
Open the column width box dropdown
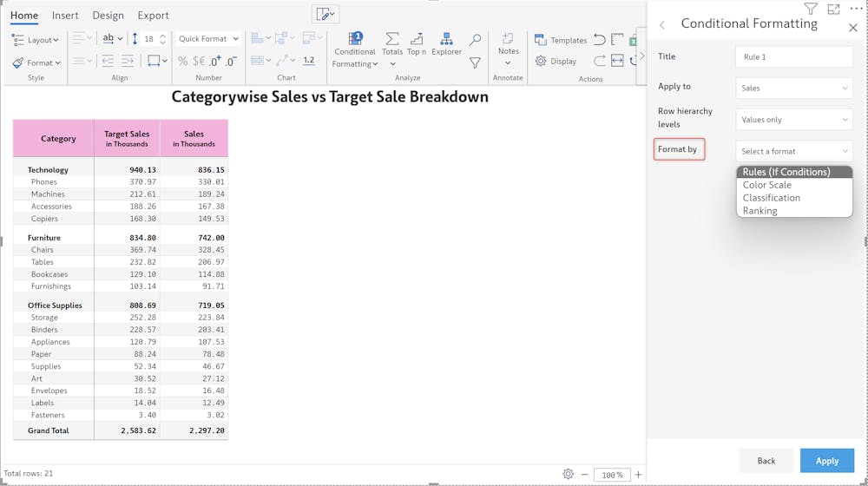pos(157,61)
